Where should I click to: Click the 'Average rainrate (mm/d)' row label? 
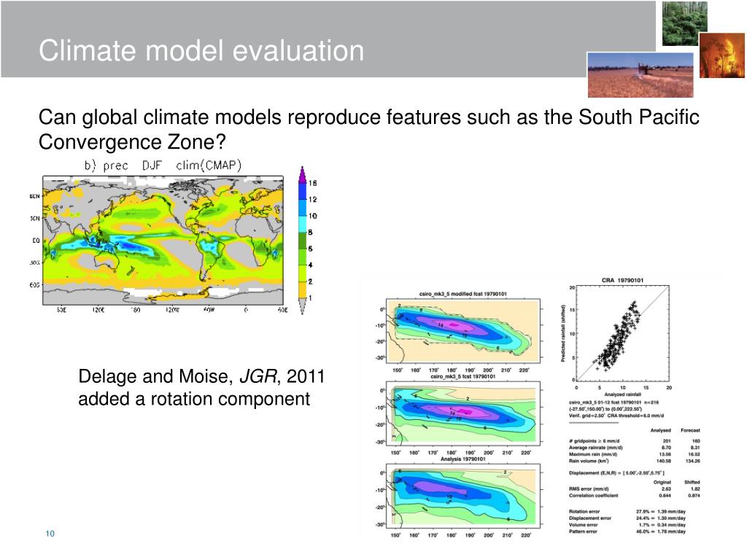(x=595, y=448)
